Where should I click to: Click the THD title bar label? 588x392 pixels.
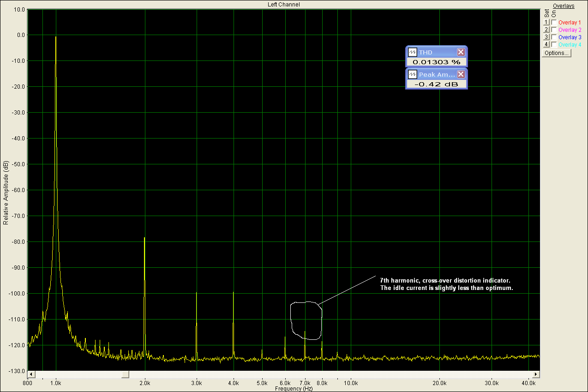[x=426, y=52]
